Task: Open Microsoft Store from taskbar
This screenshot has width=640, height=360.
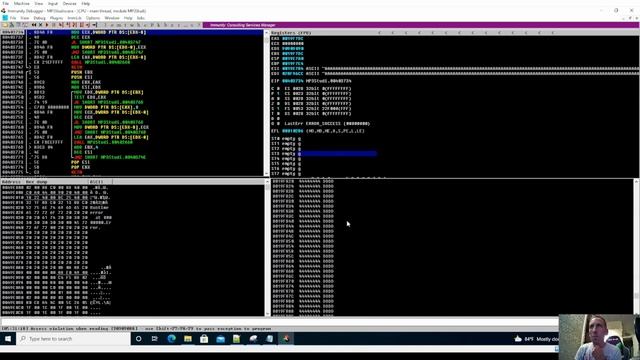Action: [204, 339]
